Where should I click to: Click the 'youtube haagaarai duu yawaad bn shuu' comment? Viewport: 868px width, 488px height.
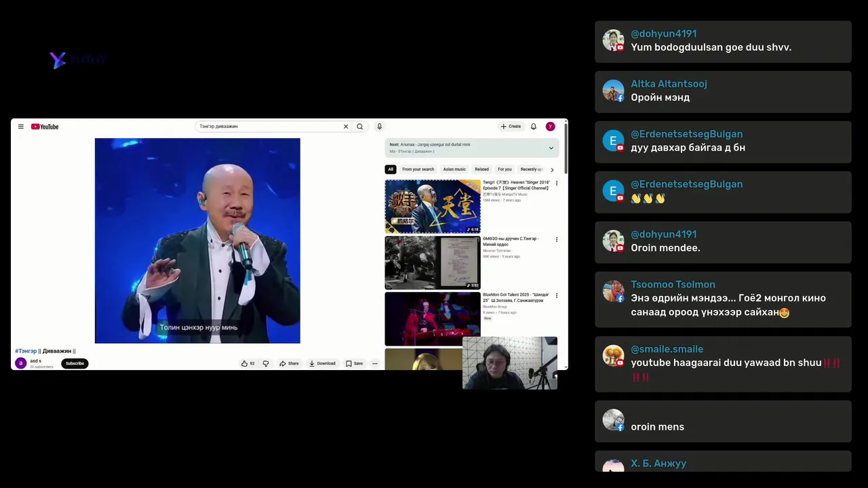[x=736, y=369]
